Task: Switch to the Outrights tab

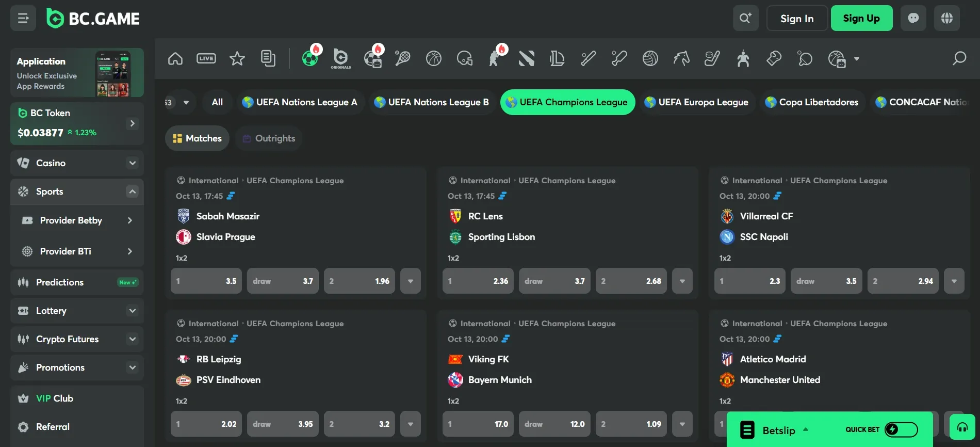Action: pyautogui.click(x=269, y=138)
